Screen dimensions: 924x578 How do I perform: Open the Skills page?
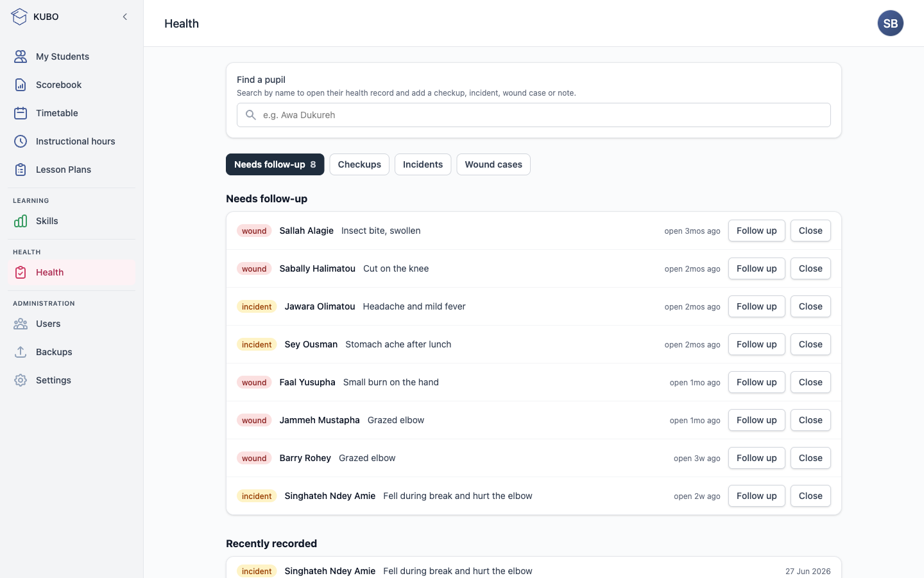[72, 221]
